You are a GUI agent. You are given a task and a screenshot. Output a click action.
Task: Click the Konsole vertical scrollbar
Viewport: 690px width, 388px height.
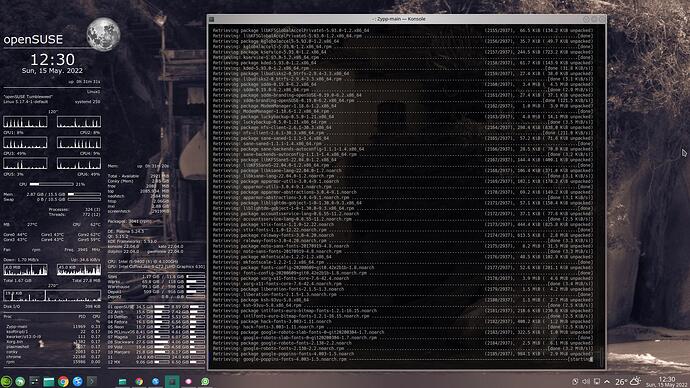click(x=601, y=196)
